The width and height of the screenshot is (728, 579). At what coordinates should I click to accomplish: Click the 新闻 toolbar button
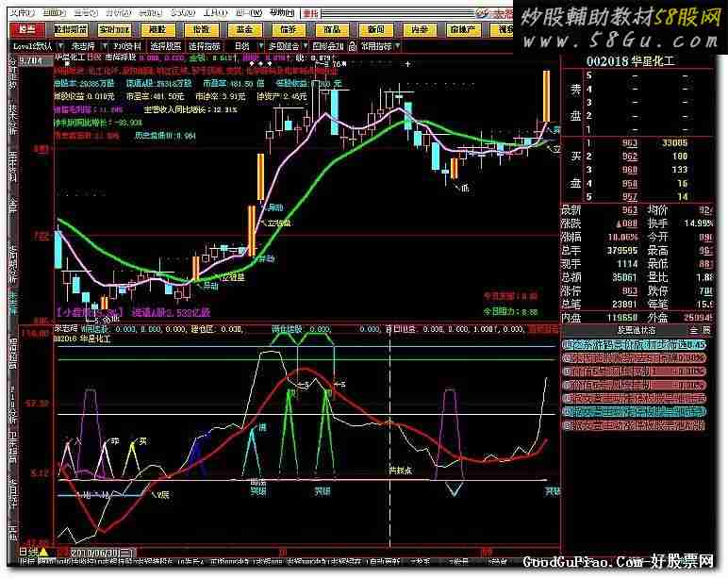pos(375,30)
